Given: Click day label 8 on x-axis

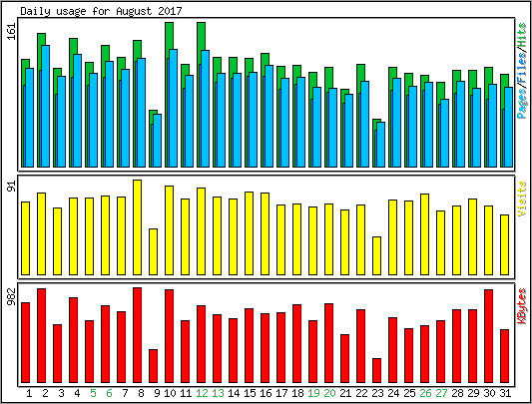Looking at the screenshot, I should point(141,393).
